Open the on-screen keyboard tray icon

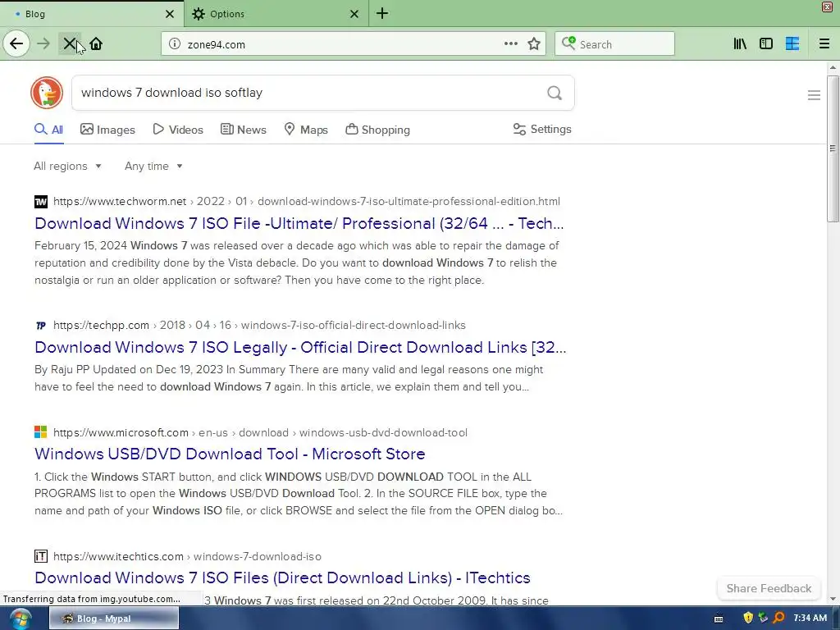click(x=719, y=619)
